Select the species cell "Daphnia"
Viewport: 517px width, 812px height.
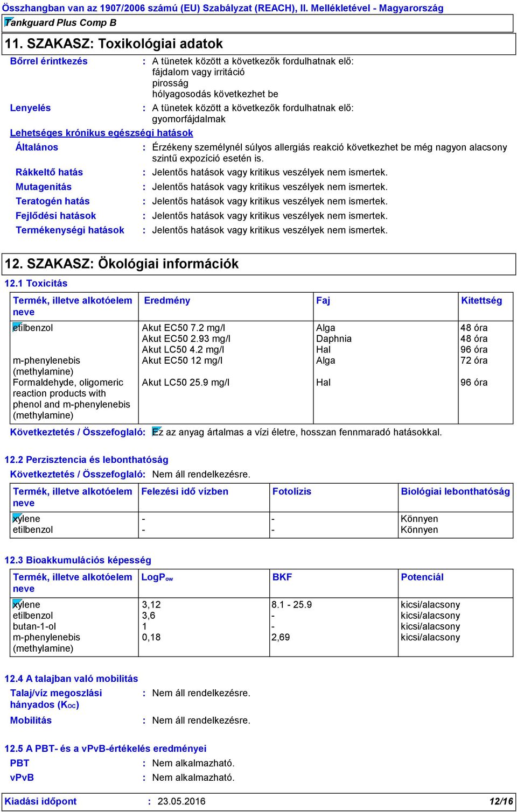[334, 339]
